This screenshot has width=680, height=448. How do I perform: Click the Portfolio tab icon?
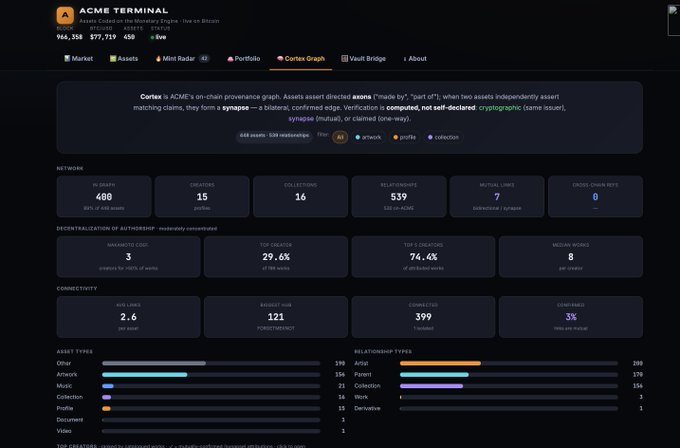pos(230,59)
